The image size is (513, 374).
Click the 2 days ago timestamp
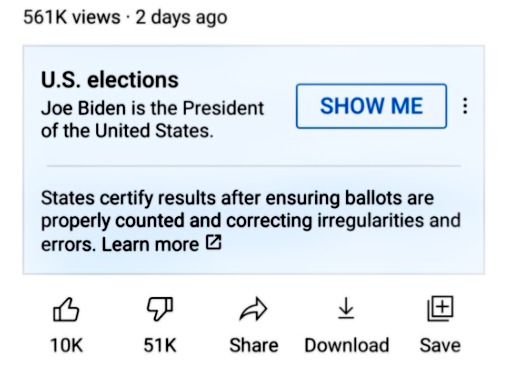pos(181,17)
